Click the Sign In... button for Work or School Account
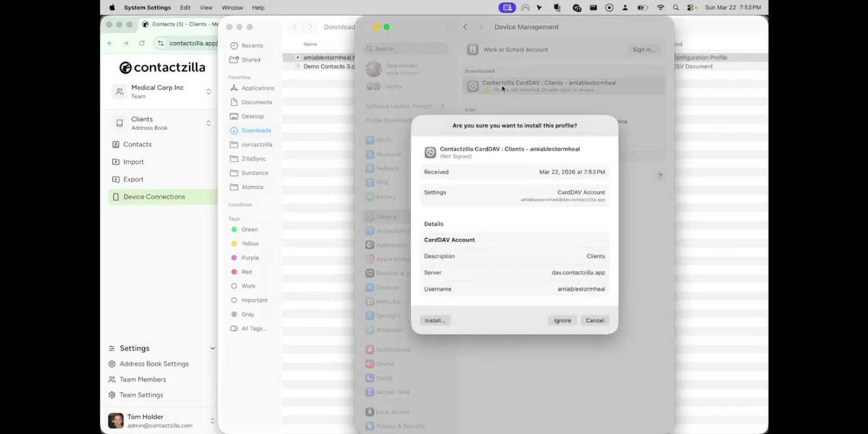 [x=643, y=49]
